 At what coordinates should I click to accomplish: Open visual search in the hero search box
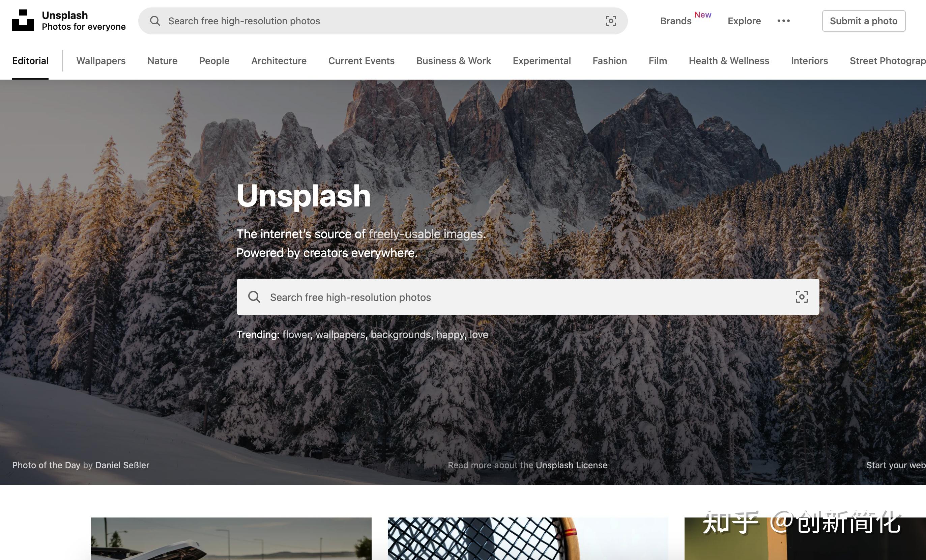click(x=801, y=297)
